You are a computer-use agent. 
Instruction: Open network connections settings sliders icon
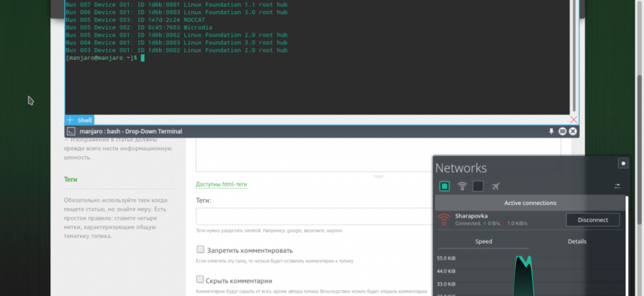click(617, 186)
